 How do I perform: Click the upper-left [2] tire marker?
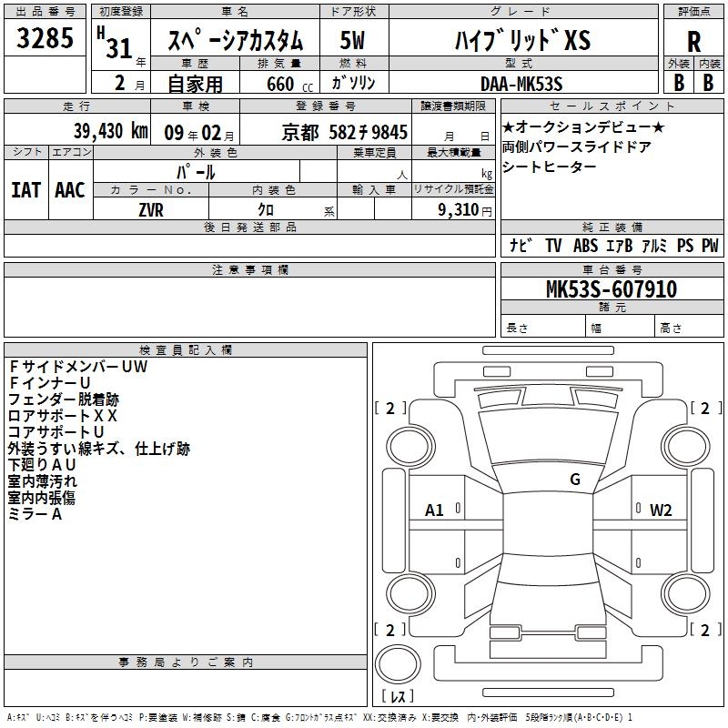click(391, 408)
